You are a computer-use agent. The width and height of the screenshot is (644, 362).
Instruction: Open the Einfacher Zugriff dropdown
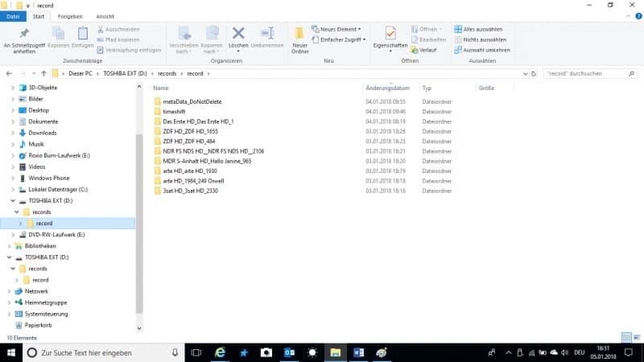pyautogui.click(x=338, y=39)
